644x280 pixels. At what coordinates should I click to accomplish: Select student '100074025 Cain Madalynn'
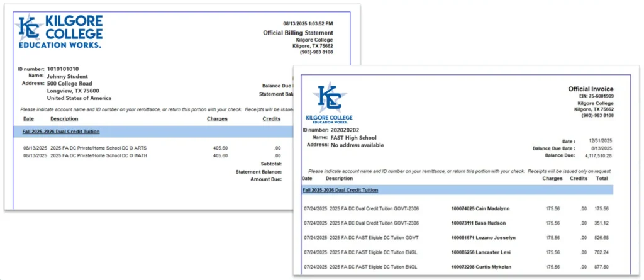480,208
